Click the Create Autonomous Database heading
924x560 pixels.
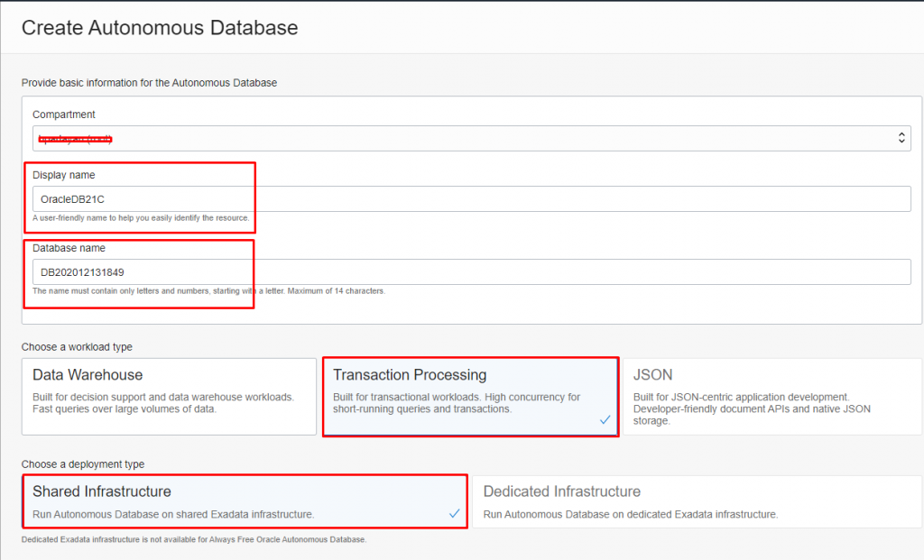[160, 28]
